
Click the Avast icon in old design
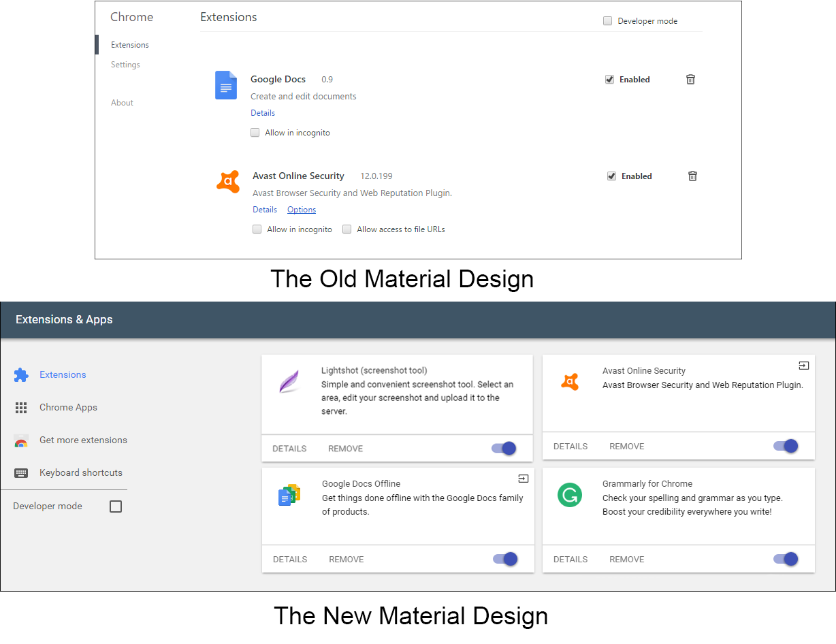click(228, 182)
